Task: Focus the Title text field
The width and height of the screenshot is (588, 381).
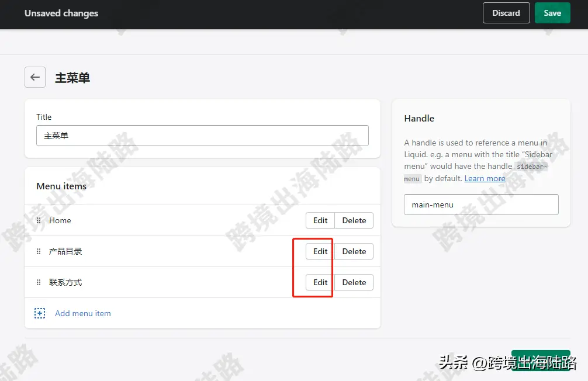Action: pos(202,136)
